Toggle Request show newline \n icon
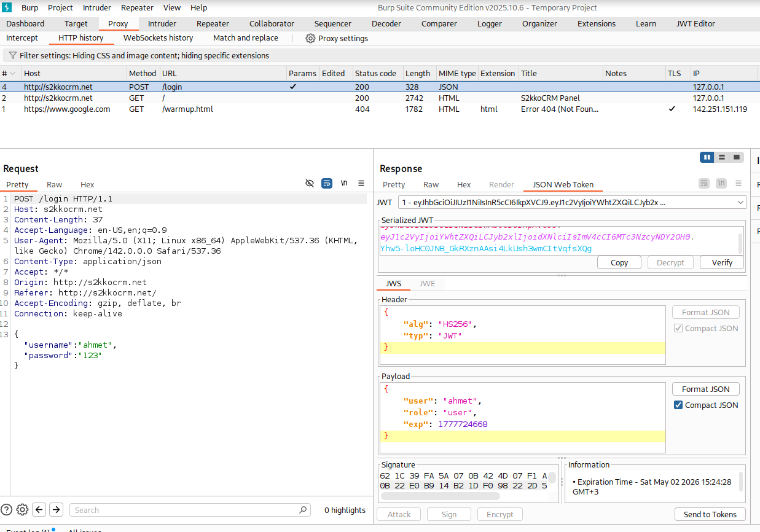 point(344,183)
